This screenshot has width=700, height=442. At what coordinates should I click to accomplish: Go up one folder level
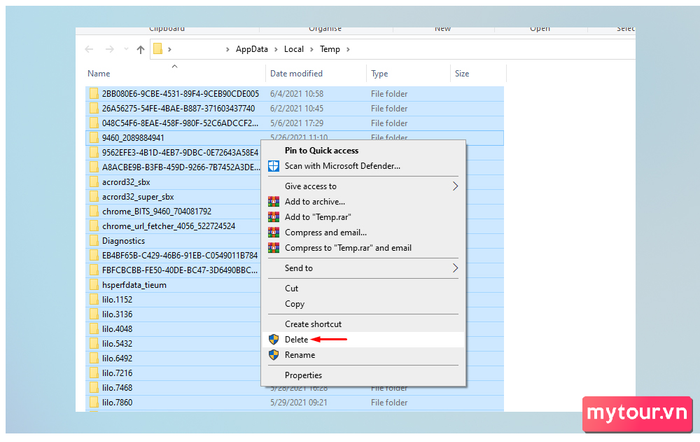click(x=141, y=49)
